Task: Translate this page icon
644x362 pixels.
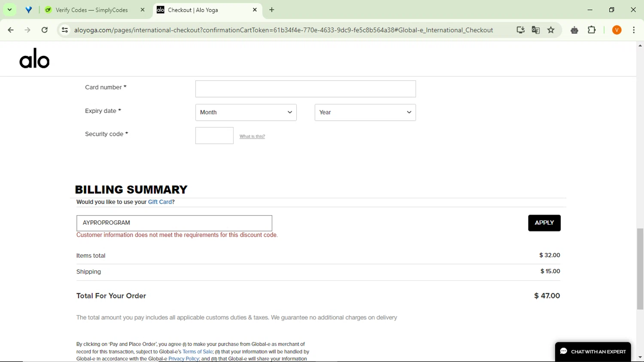Action: pyautogui.click(x=536, y=30)
